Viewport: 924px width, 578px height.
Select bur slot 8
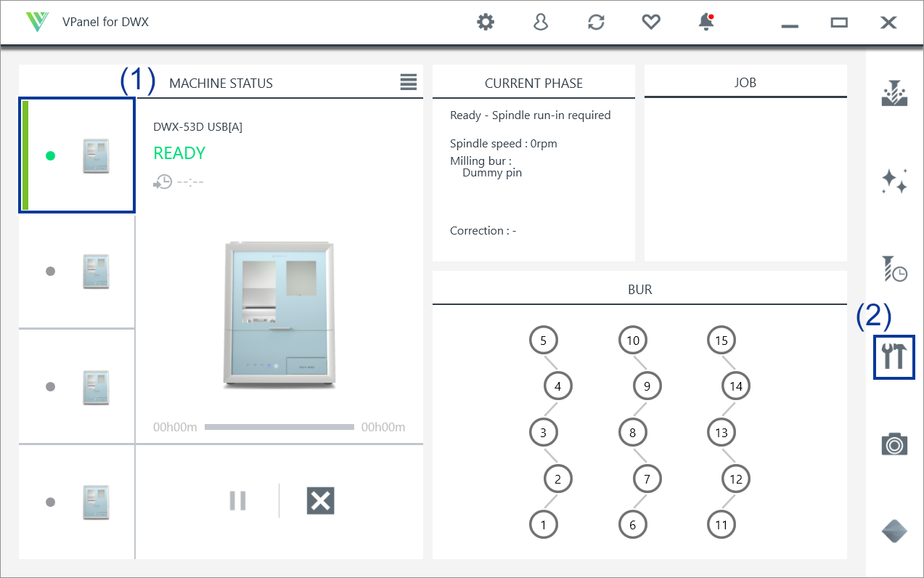(633, 433)
